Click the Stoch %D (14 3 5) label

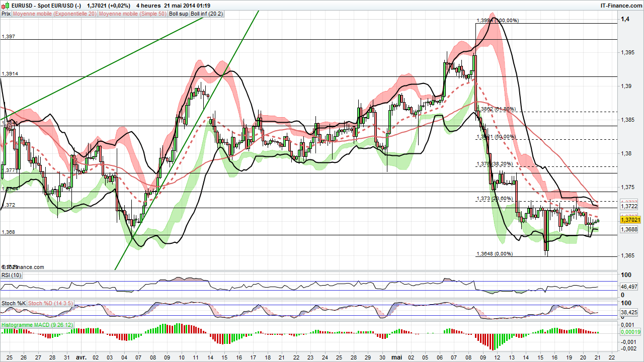(x=49, y=303)
